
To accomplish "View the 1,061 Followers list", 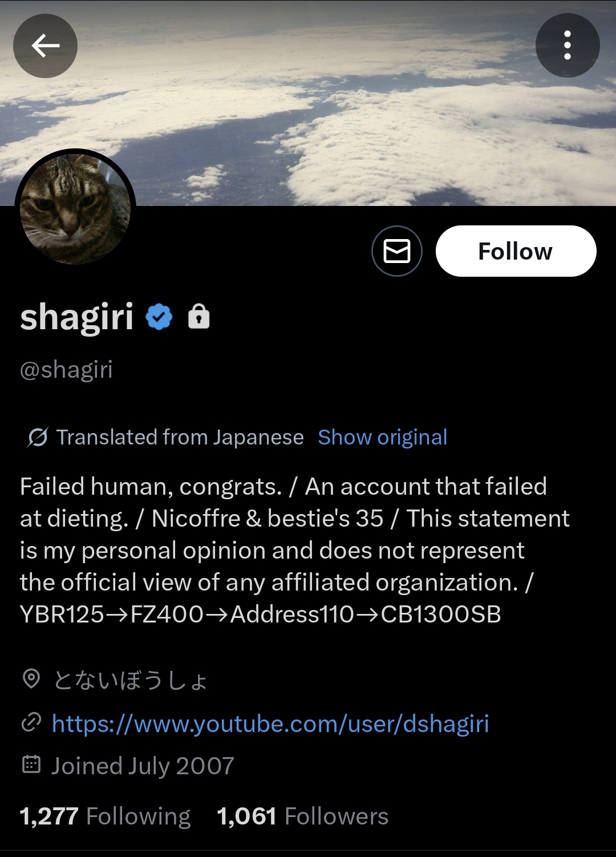I will pyautogui.click(x=302, y=816).
